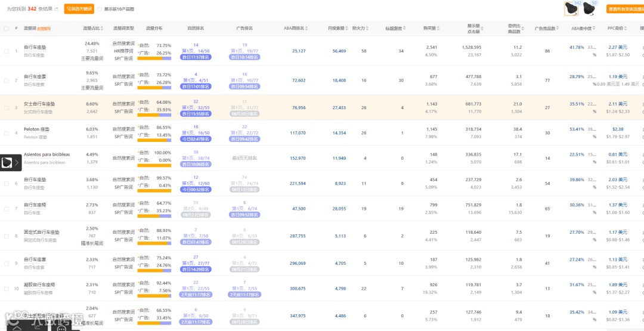This screenshot has height=331, width=644.
Task: Sort by 购买量 column arrows
Action: (439, 29)
